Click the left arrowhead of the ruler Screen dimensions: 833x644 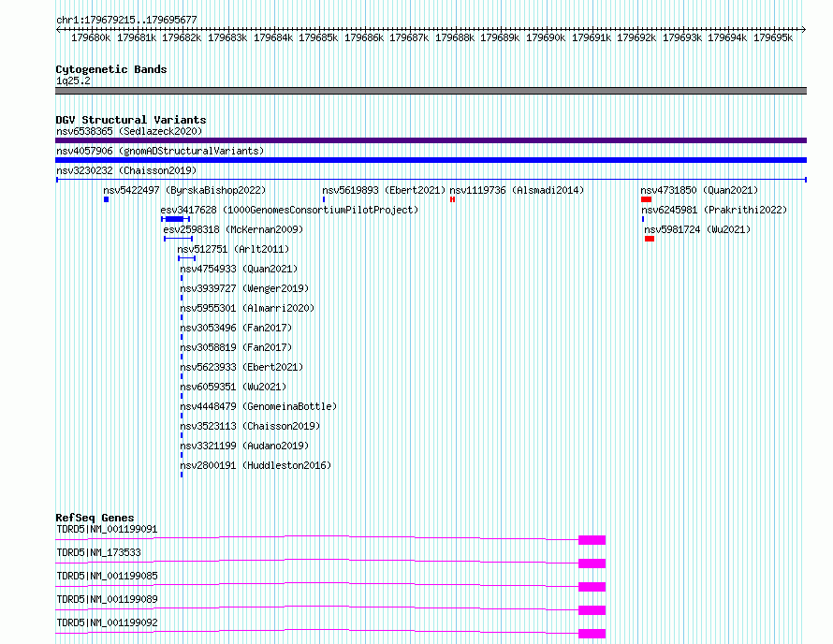[x=58, y=30]
